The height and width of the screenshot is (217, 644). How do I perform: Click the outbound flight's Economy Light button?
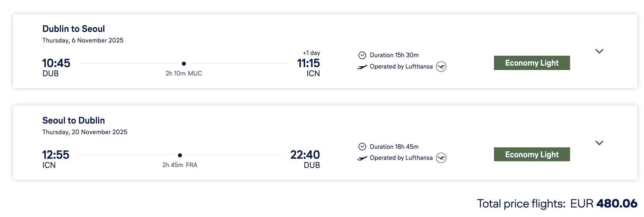[x=532, y=63]
